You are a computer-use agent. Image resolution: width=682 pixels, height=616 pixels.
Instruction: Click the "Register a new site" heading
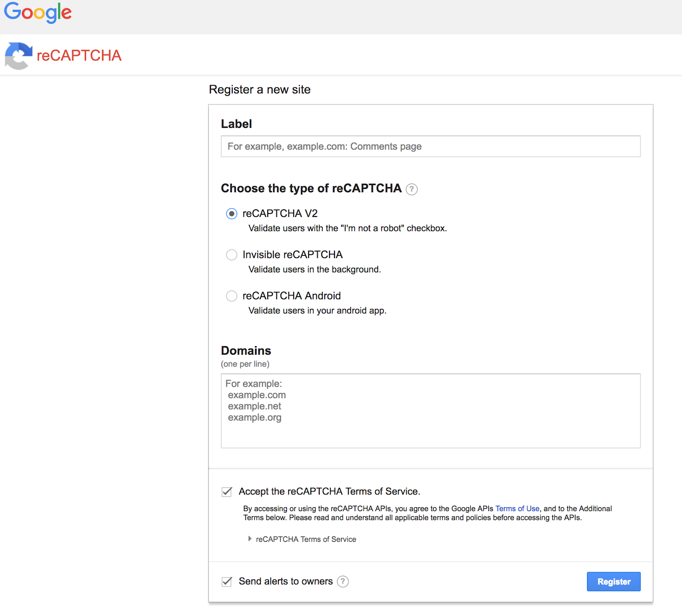[260, 90]
